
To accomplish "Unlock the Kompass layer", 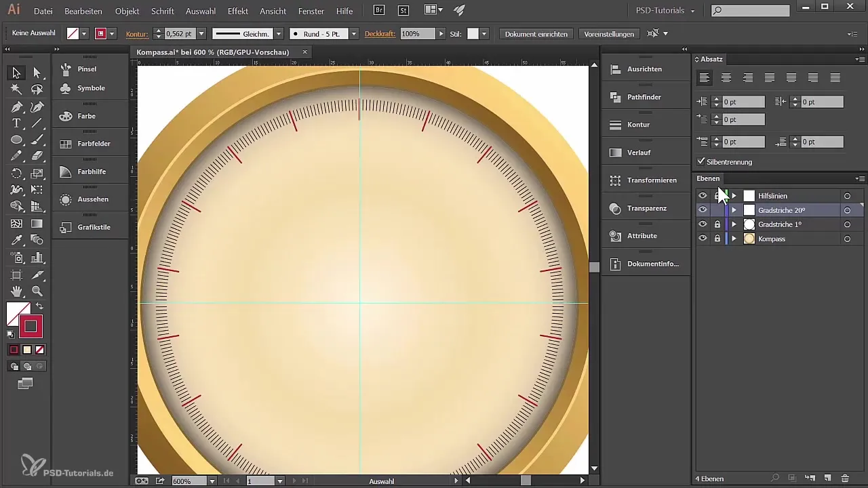I will tap(717, 239).
